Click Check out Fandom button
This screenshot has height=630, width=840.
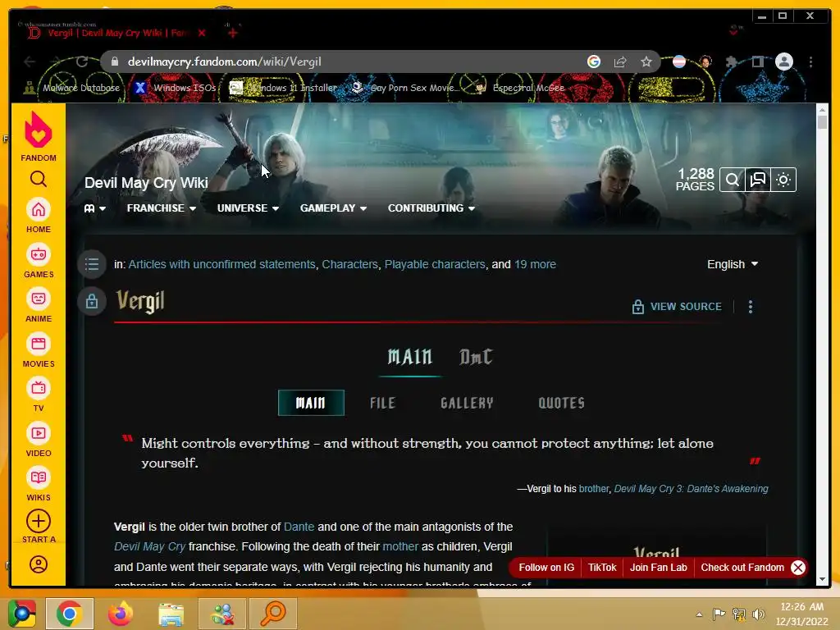pos(742,568)
